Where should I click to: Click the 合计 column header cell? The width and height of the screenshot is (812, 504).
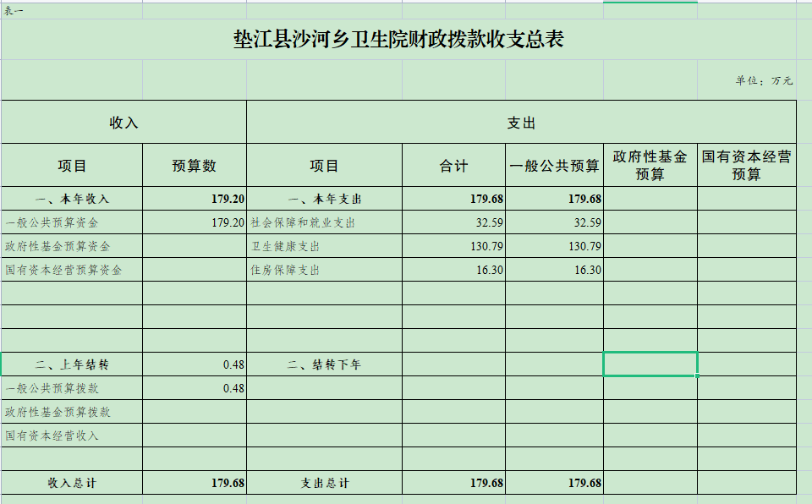[x=453, y=165]
